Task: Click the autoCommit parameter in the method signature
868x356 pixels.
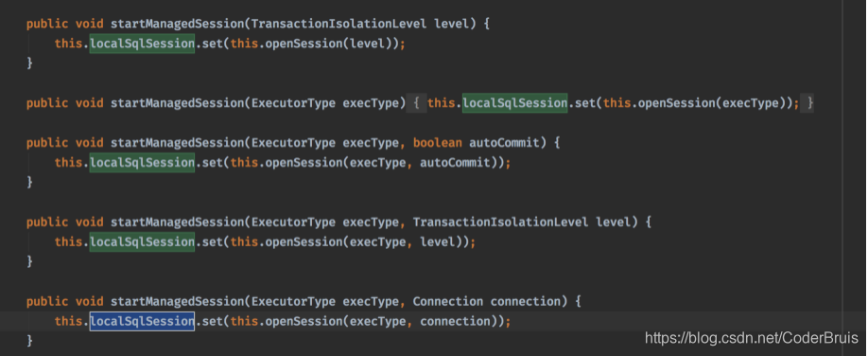Action: tap(504, 143)
